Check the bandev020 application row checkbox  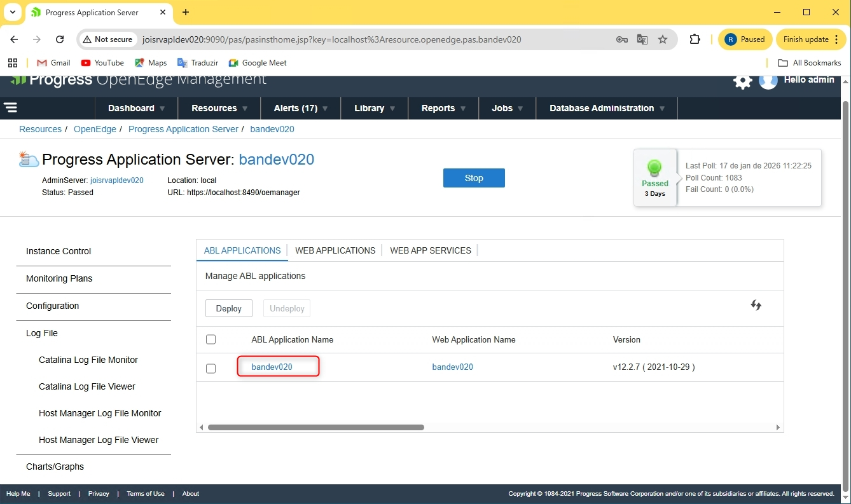211,369
